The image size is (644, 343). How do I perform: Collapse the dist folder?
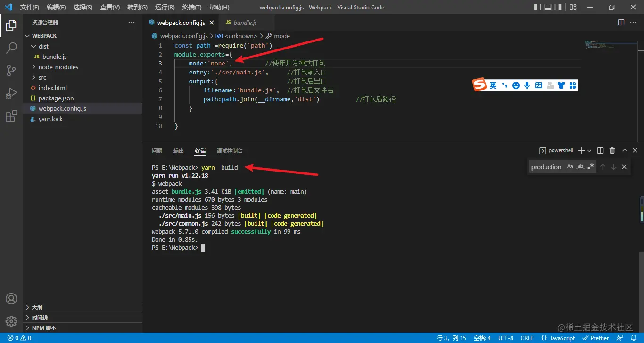[83, 46]
